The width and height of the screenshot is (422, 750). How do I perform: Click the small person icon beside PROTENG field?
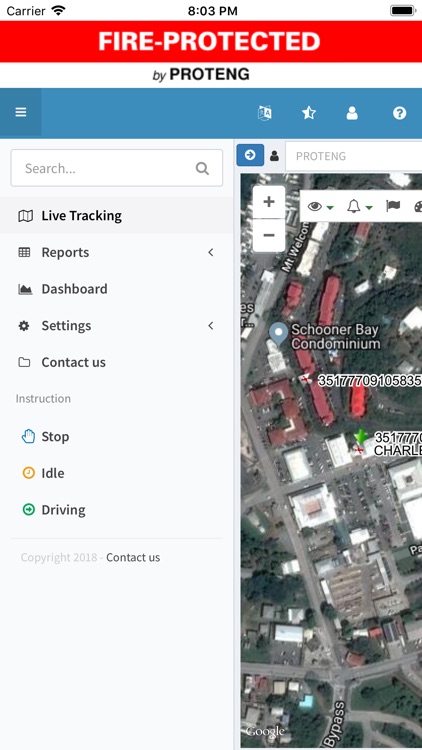(275, 155)
